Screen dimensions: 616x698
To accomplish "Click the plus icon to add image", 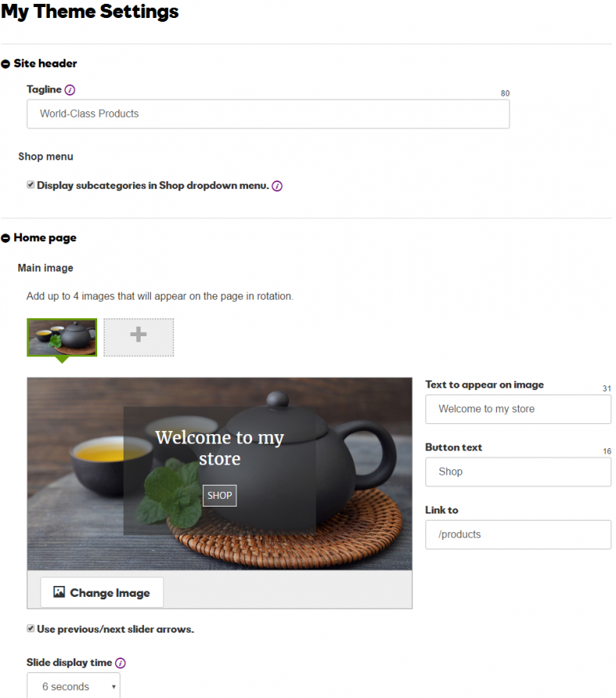I will [x=138, y=335].
